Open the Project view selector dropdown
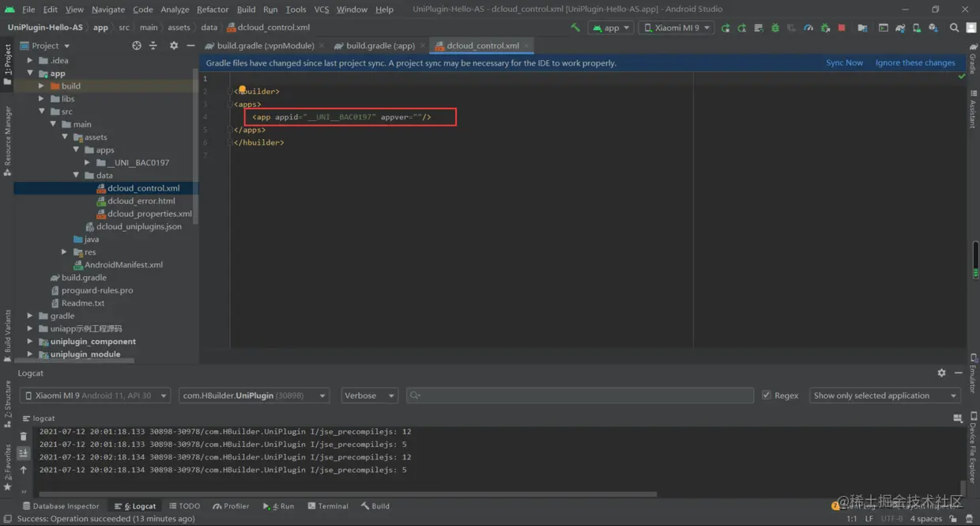 pyautogui.click(x=45, y=46)
